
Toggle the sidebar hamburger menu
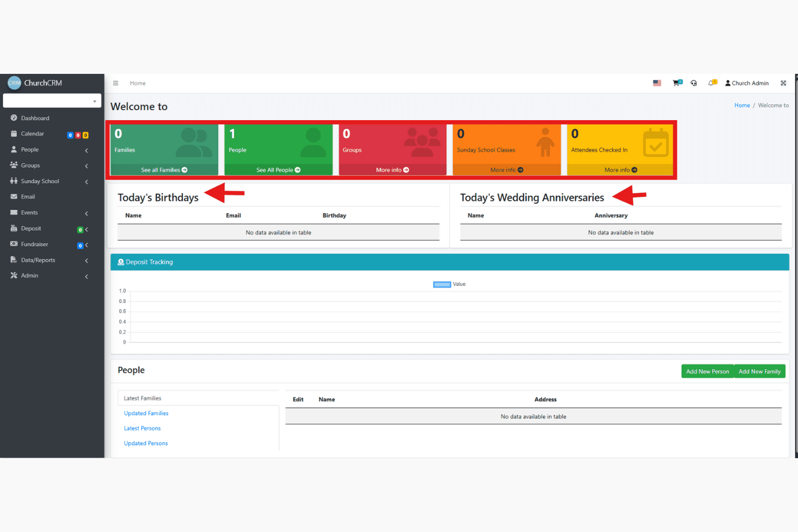(115, 83)
